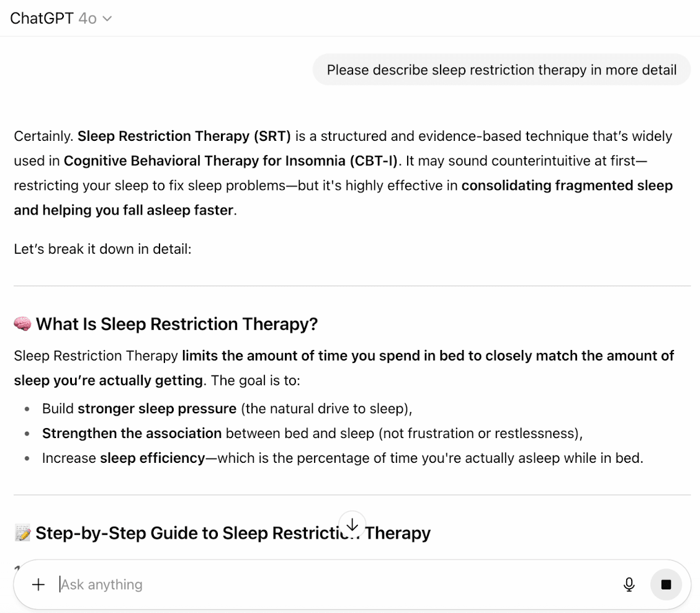This screenshot has height=613, width=700.
Task: Click the memo emoji beside the step-by-step heading
Action: [x=22, y=532]
